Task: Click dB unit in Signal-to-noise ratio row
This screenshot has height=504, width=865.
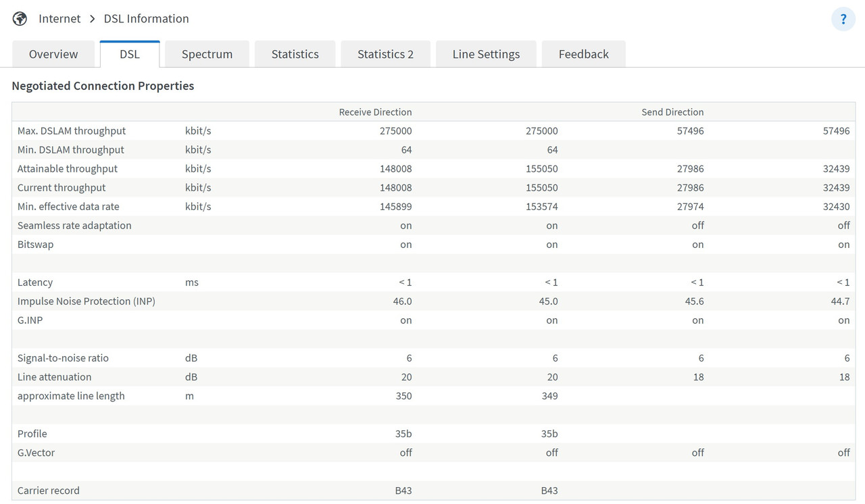Action: [x=191, y=358]
